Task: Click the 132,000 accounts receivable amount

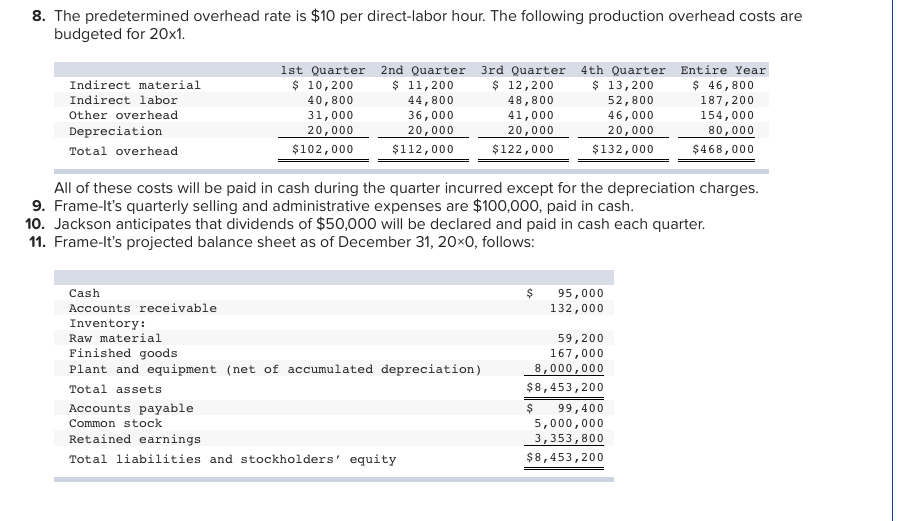Action: 577,308
